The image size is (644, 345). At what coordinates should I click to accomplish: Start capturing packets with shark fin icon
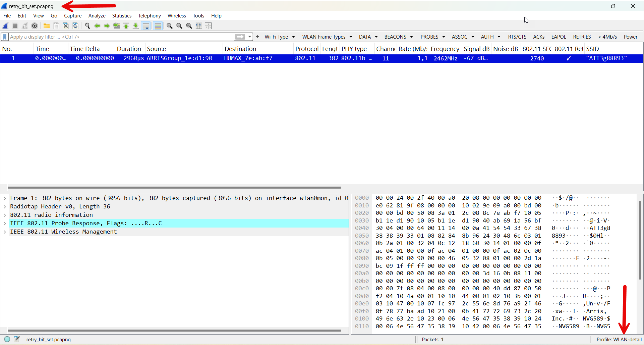6,26
